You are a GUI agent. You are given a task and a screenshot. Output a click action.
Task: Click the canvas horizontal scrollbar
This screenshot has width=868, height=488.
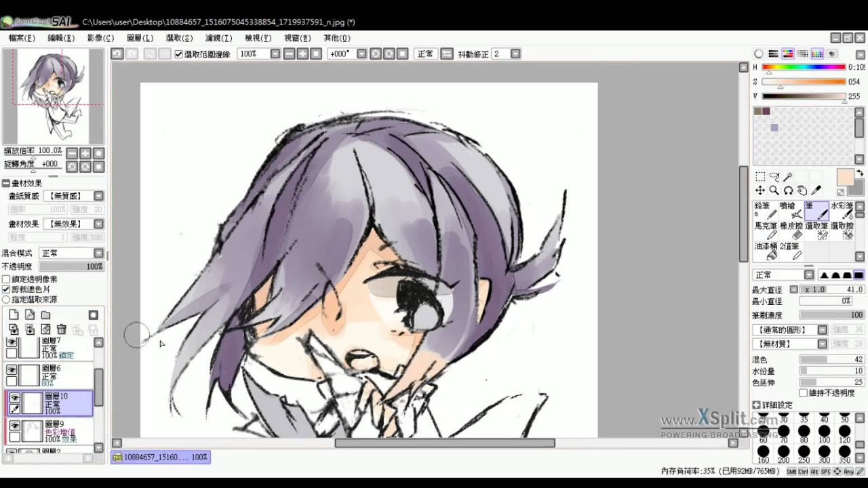tap(444, 443)
